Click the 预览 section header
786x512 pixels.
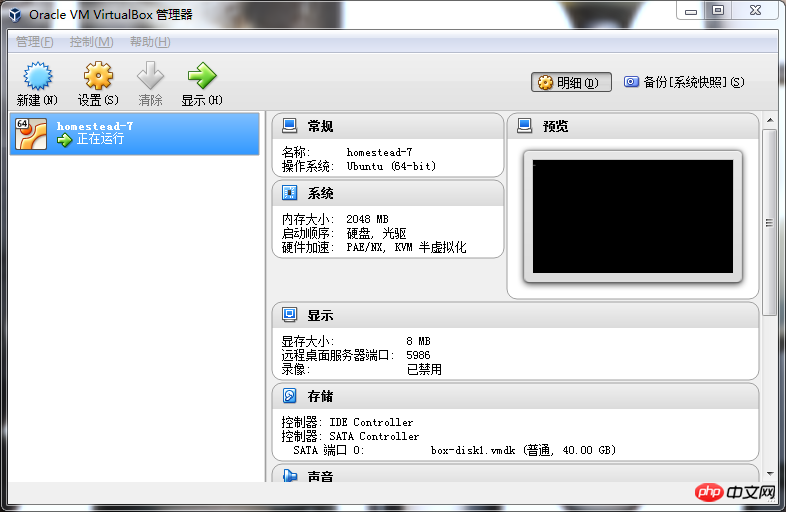(x=633, y=126)
